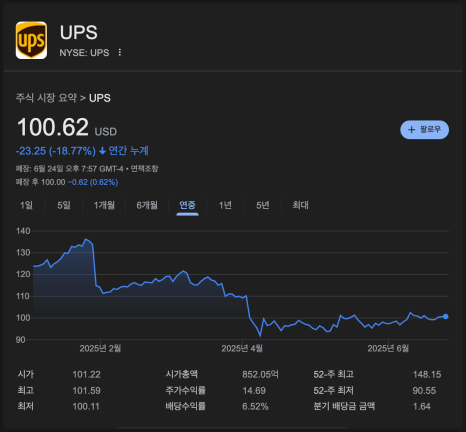The width and height of the screenshot is (466, 432).
Task: Click the 시가 value 101.22
Action: tap(86, 374)
